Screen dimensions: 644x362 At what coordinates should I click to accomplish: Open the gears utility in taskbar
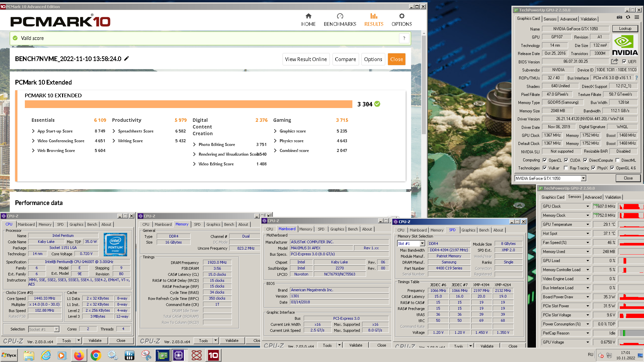point(112,355)
